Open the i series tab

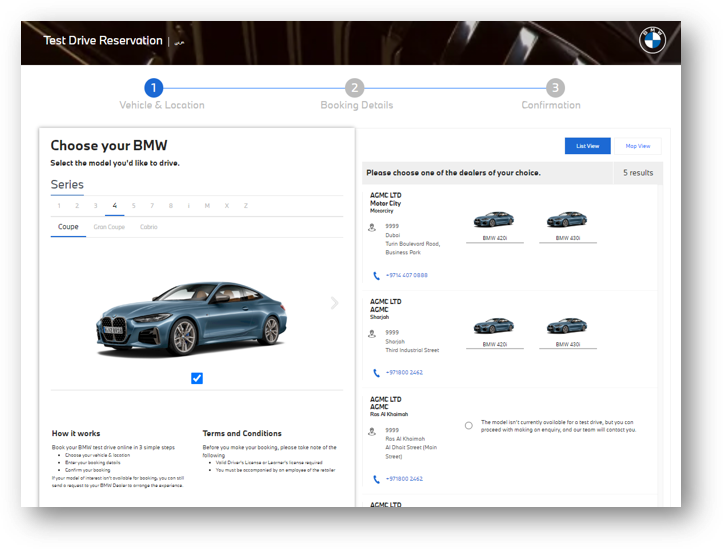[x=189, y=206]
